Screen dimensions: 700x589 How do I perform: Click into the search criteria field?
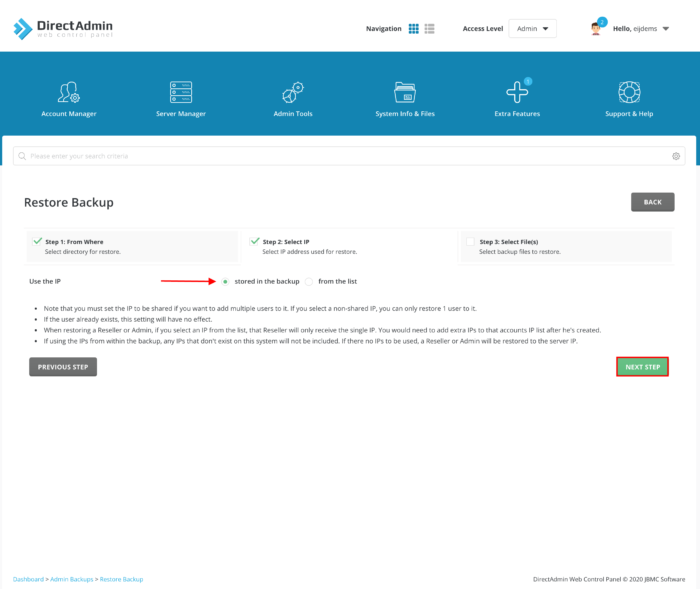(340, 156)
